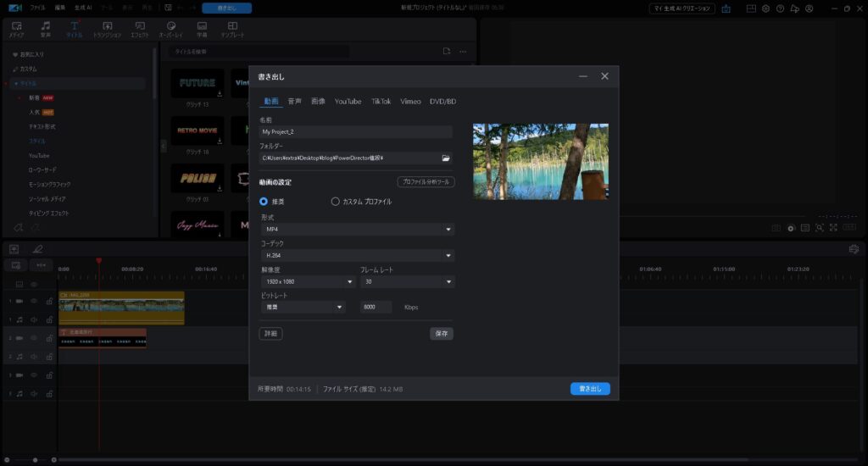Open the テンプレート (Template) room icon
The width and height of the screenshot is (868, 466).
click(x=232, y=29)
